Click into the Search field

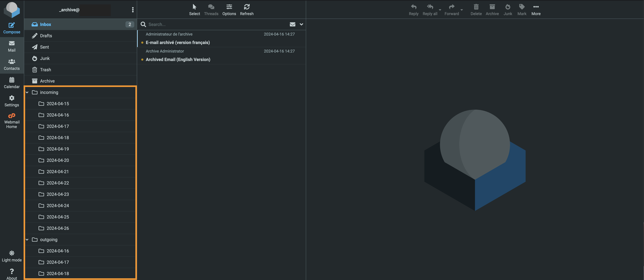[217, 24]
